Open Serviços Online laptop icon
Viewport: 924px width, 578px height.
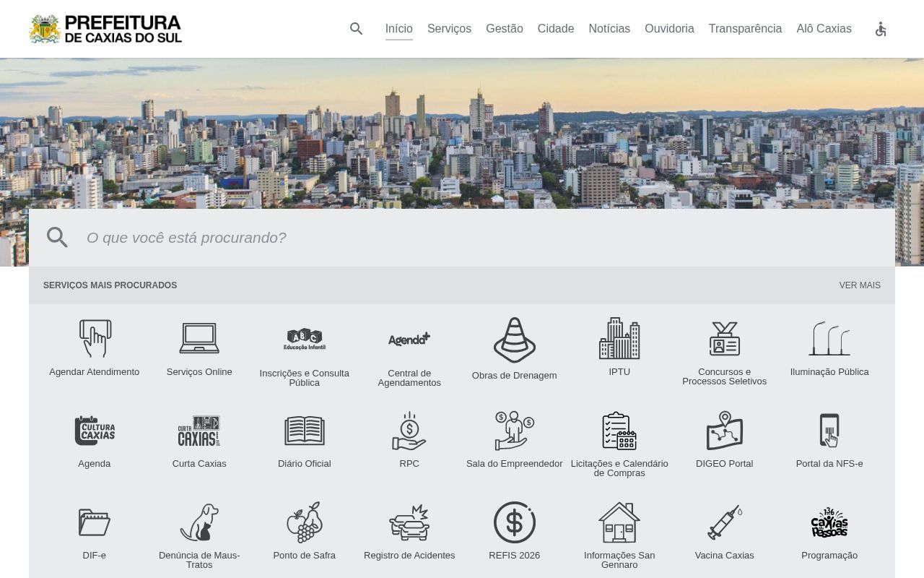(x=199, y=338)
